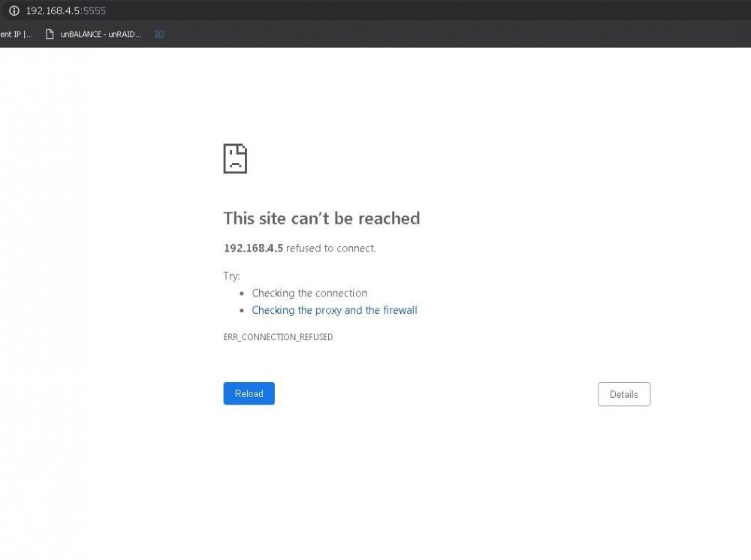Open 'Checking the proxy and the firewall' link
Image resolution: width=751 pixels, height=560 pixels.
tap(334, 310)
